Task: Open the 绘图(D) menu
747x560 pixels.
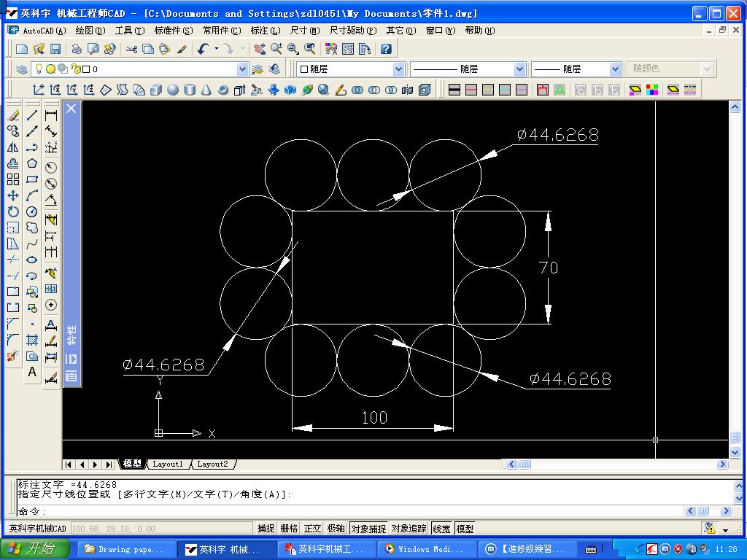Action: (x=90, y=31)
